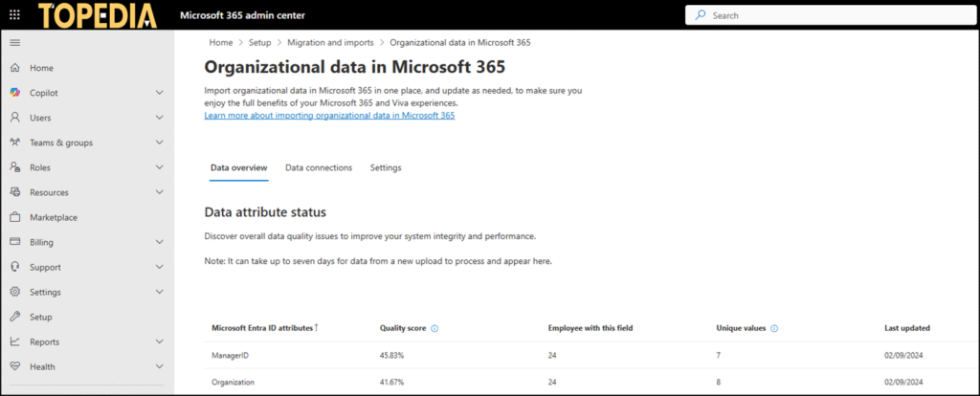Click the Setup wrench icon
This screenshot has width=980, height=396.
click(15, 317)
